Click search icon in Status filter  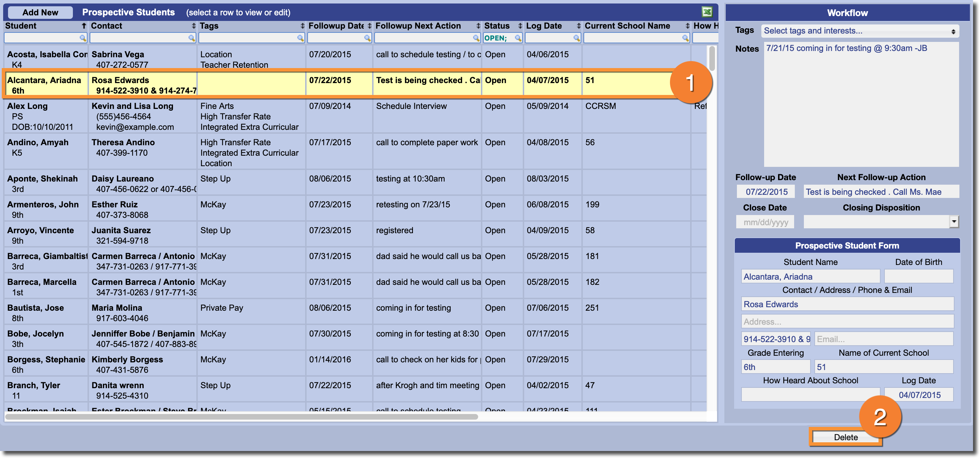point(518,38)
